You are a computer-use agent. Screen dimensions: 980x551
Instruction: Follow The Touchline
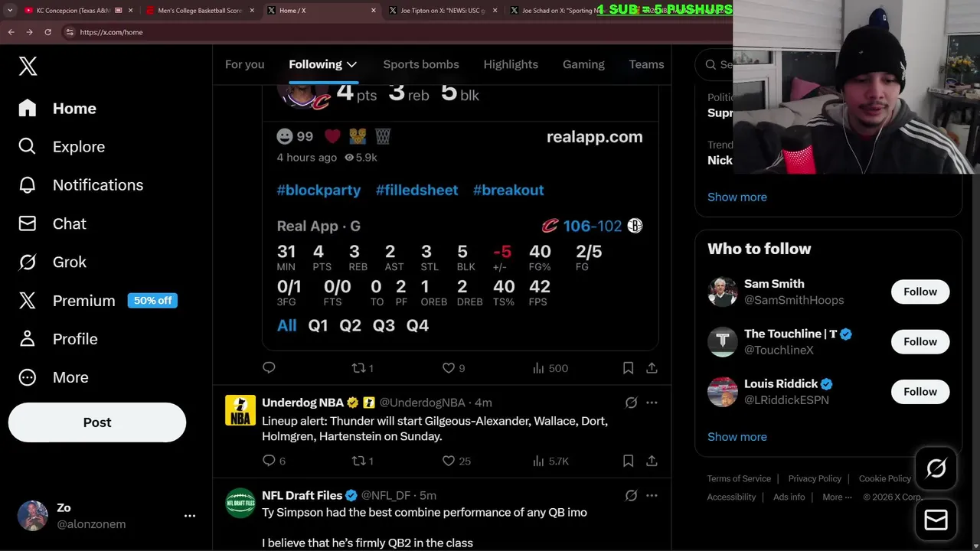(920, 341)
